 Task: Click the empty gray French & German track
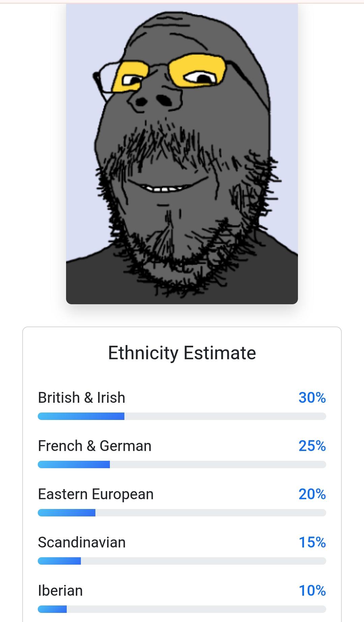coord(218,464)
